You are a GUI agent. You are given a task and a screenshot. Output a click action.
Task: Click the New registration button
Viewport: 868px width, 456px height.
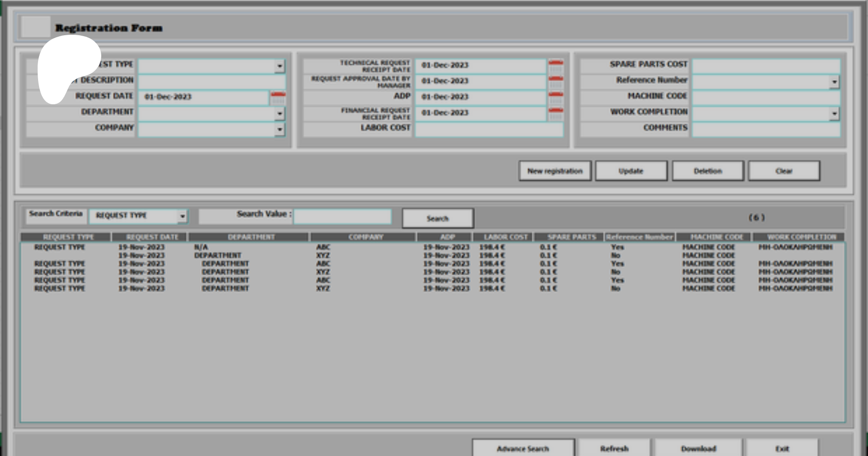(x=555, y=171)
